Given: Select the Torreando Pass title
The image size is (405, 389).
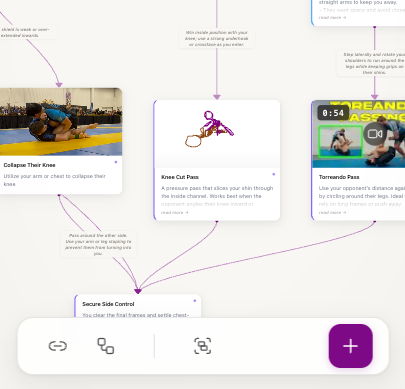Looking at the screenshot, I should point(339,177).
